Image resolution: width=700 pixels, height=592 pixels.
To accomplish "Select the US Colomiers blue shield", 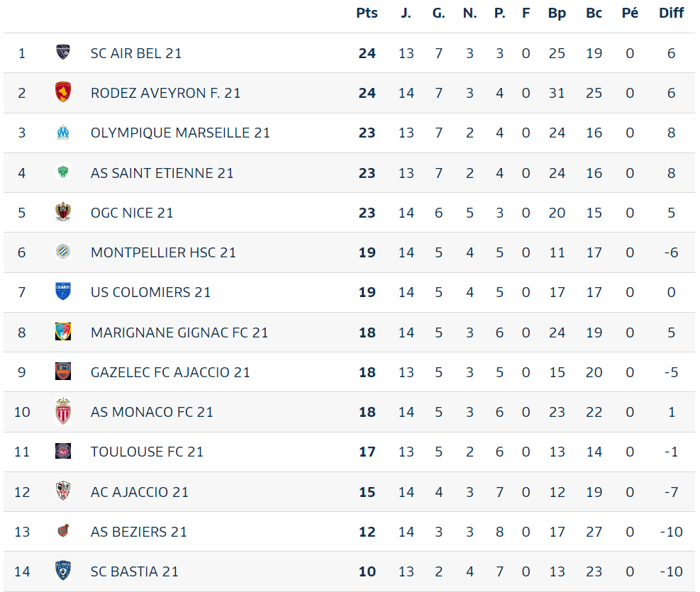I will 63,291.
